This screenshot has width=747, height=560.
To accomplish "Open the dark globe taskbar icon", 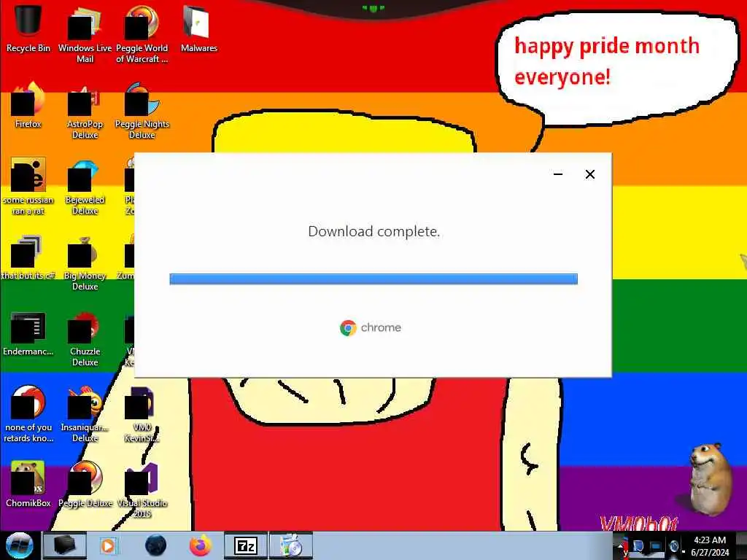I will [x=155, y=545].
